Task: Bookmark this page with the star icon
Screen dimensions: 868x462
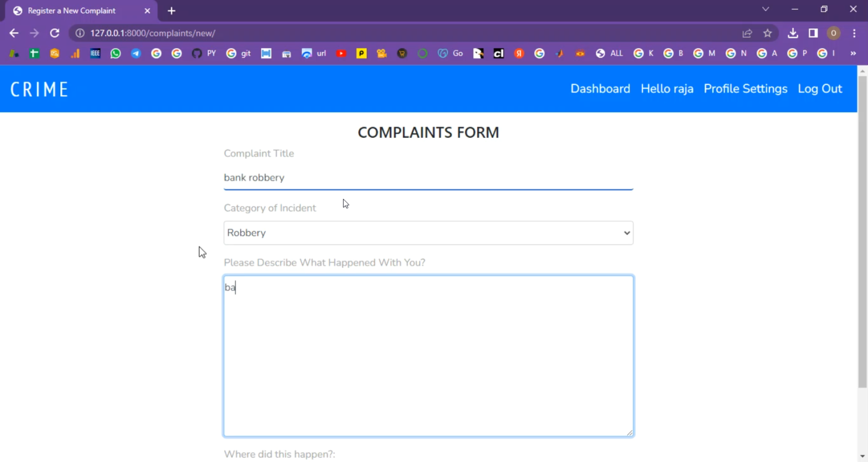Action: [767, 33]
